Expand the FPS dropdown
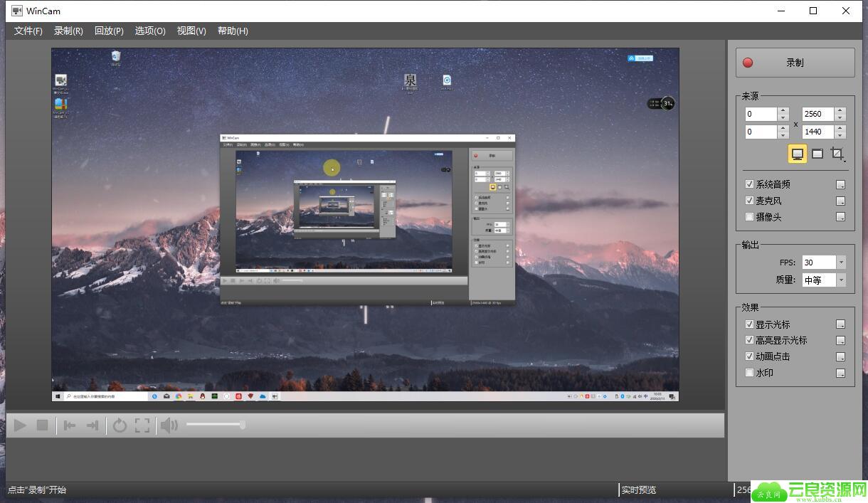868x503 pixels. point(841,263)
